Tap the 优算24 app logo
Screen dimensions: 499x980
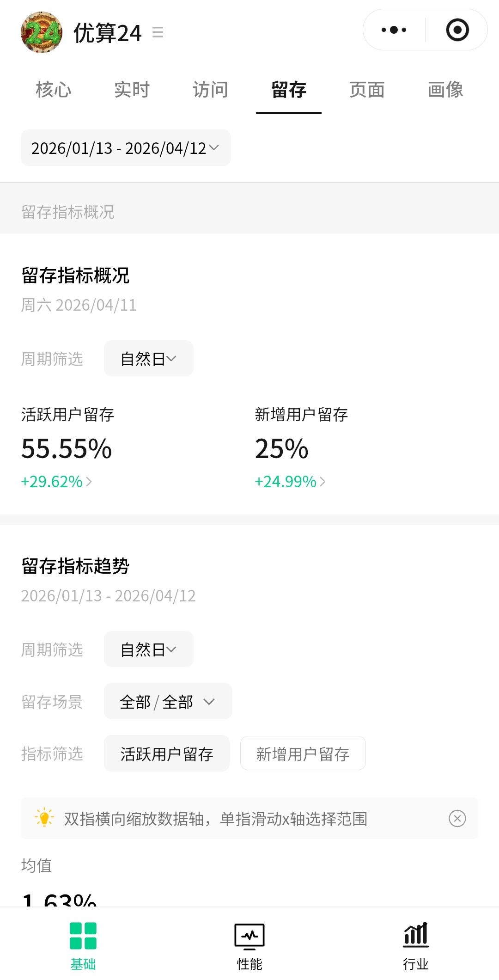point(42,32)
